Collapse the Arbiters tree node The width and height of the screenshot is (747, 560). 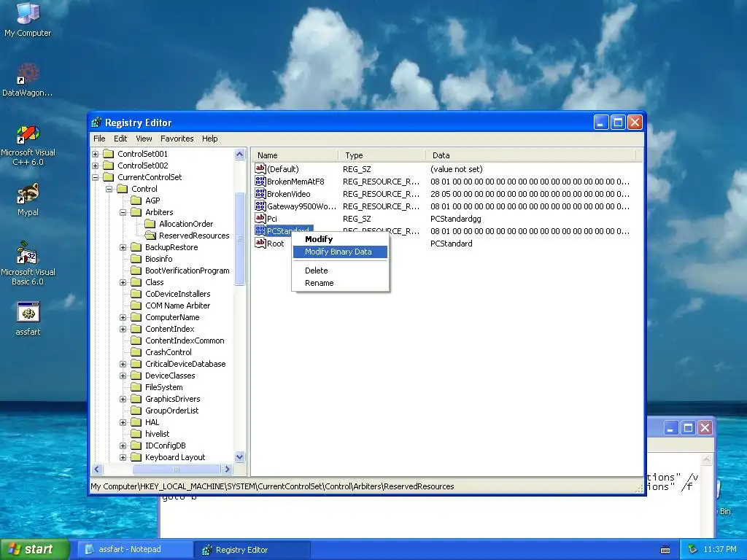[123, 212]
